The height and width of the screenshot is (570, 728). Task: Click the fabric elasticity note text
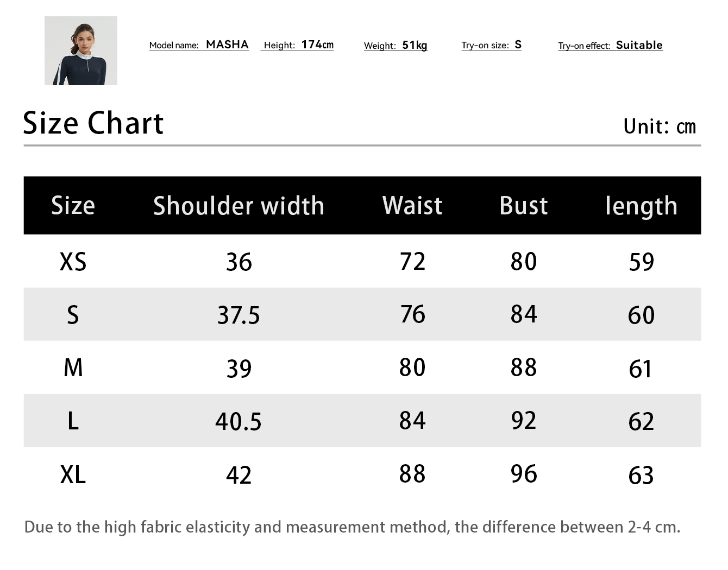point(352,527)
